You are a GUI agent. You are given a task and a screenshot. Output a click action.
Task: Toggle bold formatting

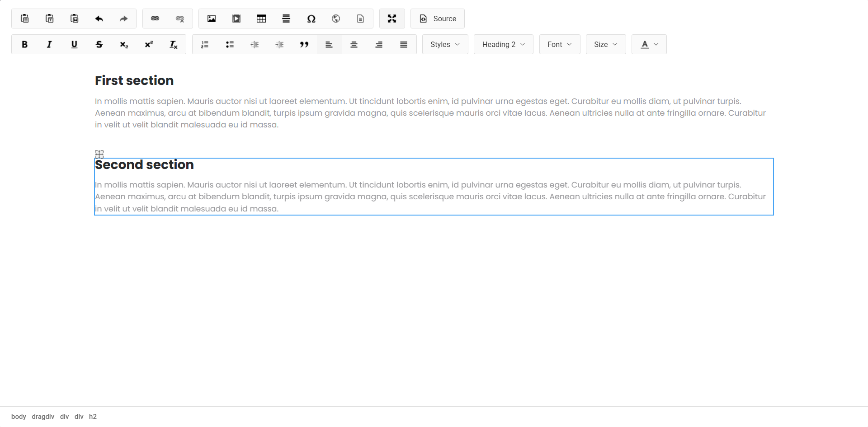[x=24, y=44]
